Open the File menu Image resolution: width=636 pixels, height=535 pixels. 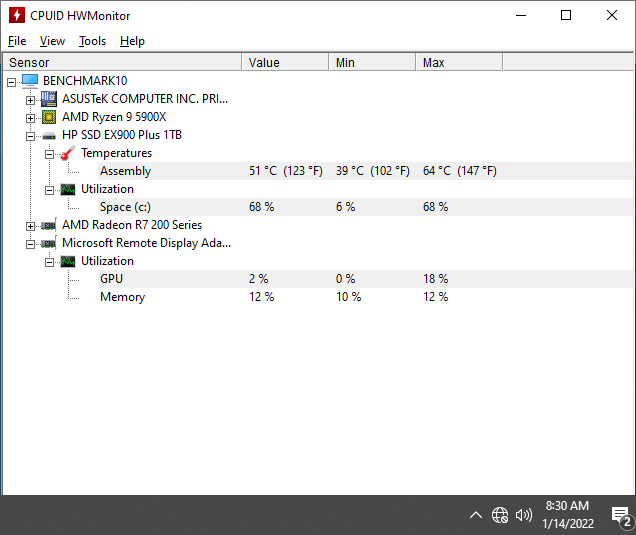[17, 41]
